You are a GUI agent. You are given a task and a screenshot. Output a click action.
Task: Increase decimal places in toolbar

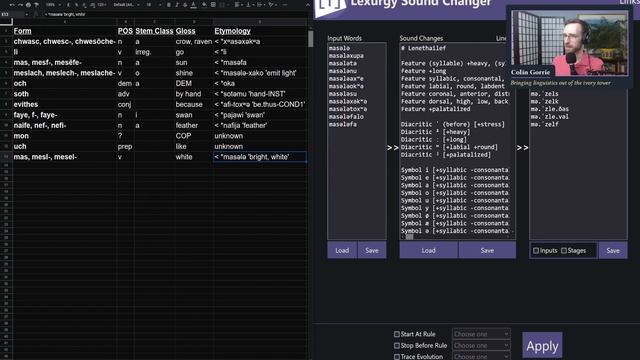93,5
